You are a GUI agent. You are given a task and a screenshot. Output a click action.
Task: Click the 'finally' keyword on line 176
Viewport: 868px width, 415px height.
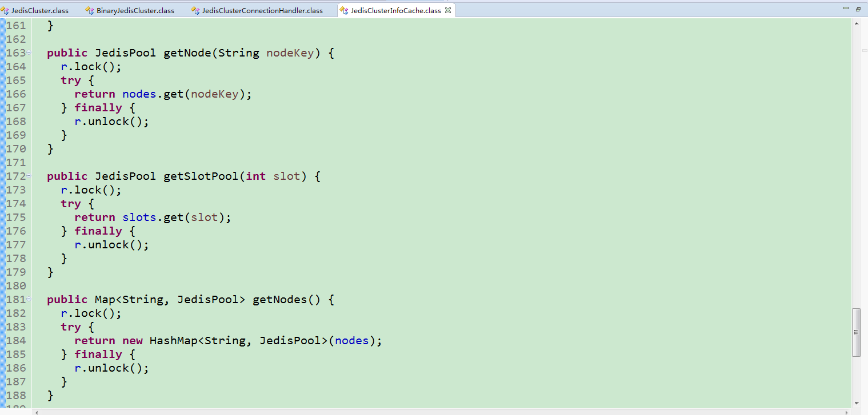98,231
